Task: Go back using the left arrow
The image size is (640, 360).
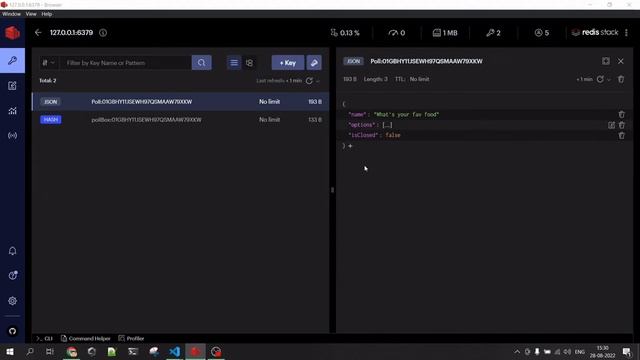Action: (x=38, y=33)
